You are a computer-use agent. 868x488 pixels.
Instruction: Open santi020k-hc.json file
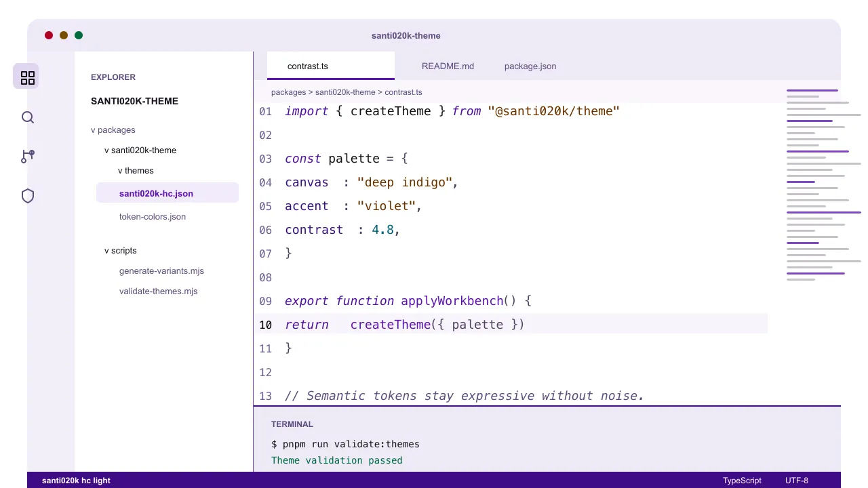[x=167, y=193]
